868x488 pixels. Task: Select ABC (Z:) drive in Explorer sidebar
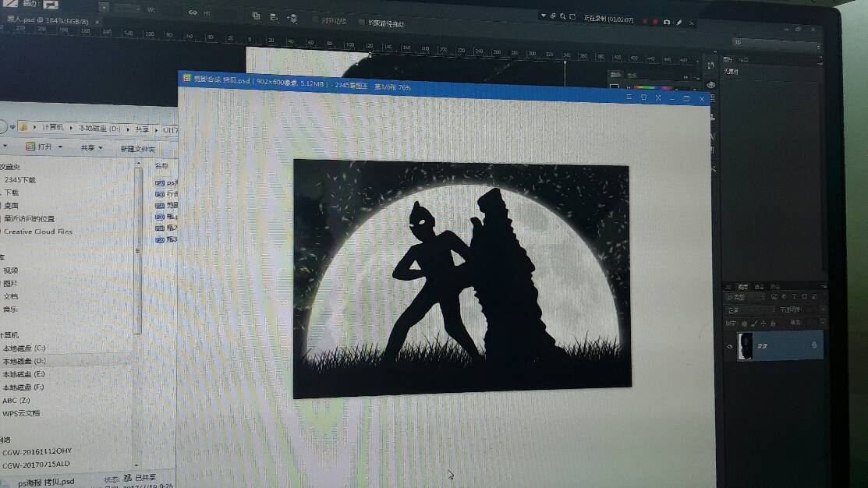tap(16, 400)
